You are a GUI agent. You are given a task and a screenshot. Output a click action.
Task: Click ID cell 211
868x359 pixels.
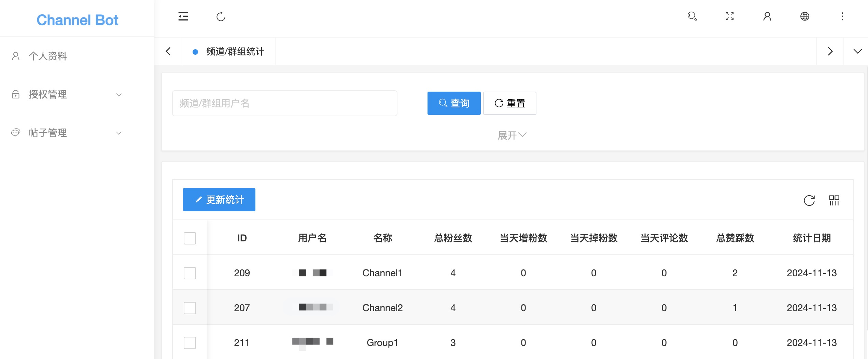coord(242,343)
